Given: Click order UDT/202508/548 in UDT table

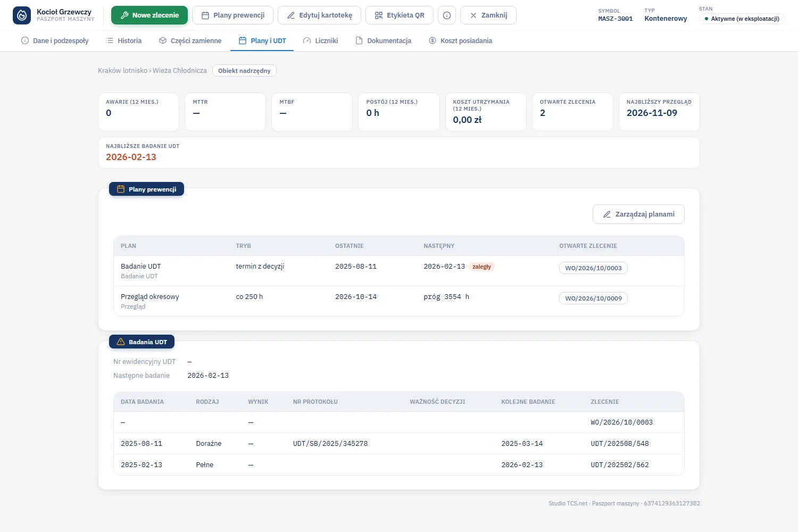Looking at the screenshot, I should click(620, 444).
